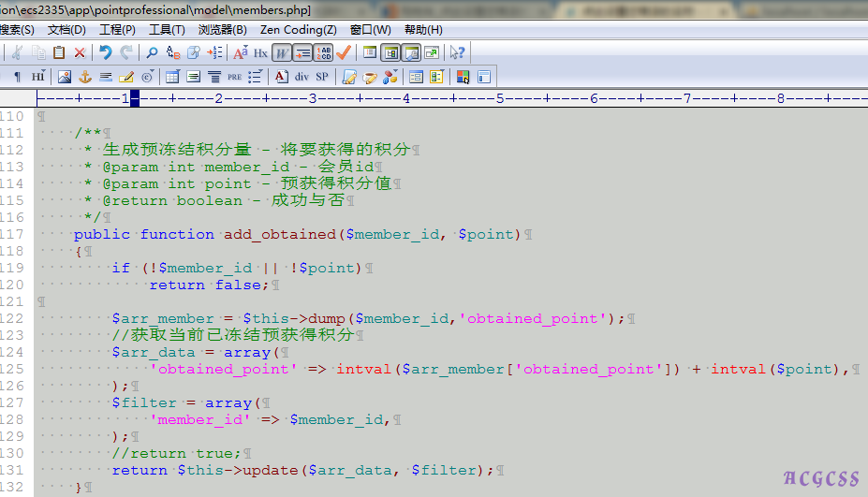Viewport: 868px width, 497px height.
Task: Click the div tag button
Action: click(x=302, y=77)
